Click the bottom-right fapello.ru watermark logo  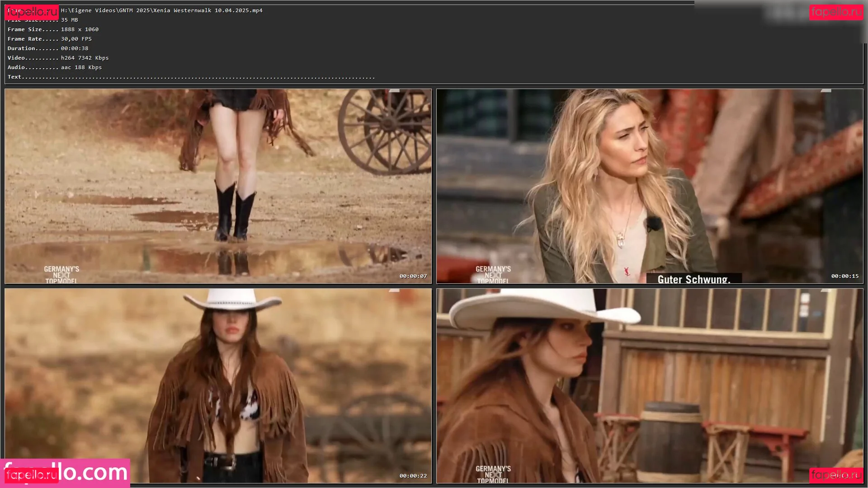click(x=836, y=475)
